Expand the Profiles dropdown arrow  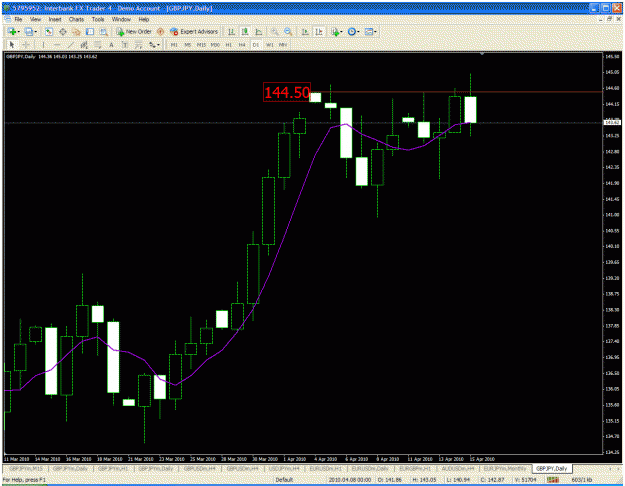35,32
